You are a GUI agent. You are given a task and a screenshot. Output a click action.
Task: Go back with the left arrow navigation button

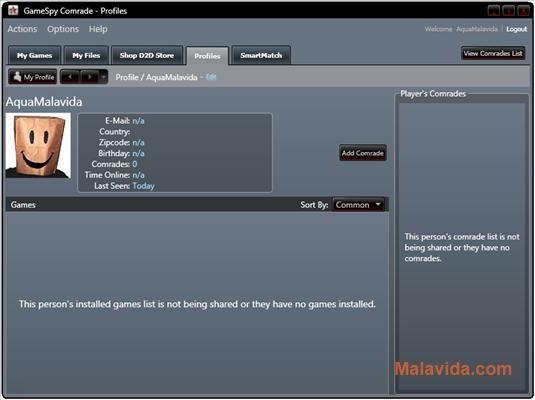pyautogui.click(x=71, y=77)
